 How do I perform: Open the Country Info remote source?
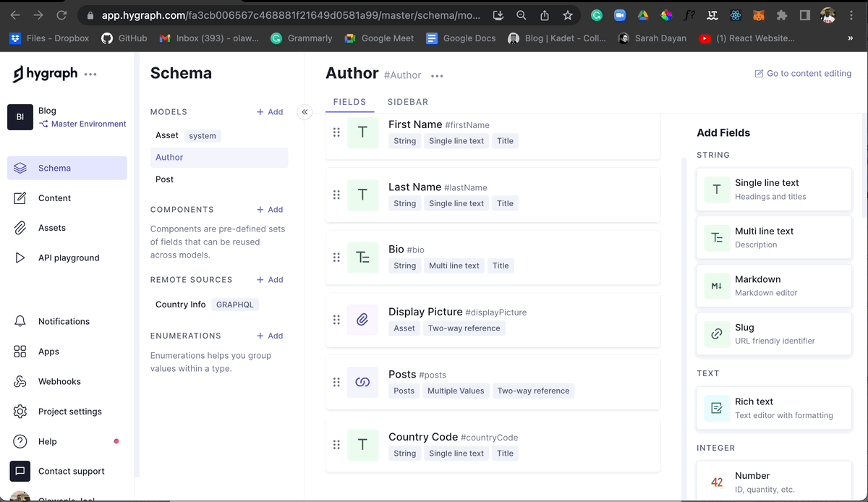click(180, 305)
